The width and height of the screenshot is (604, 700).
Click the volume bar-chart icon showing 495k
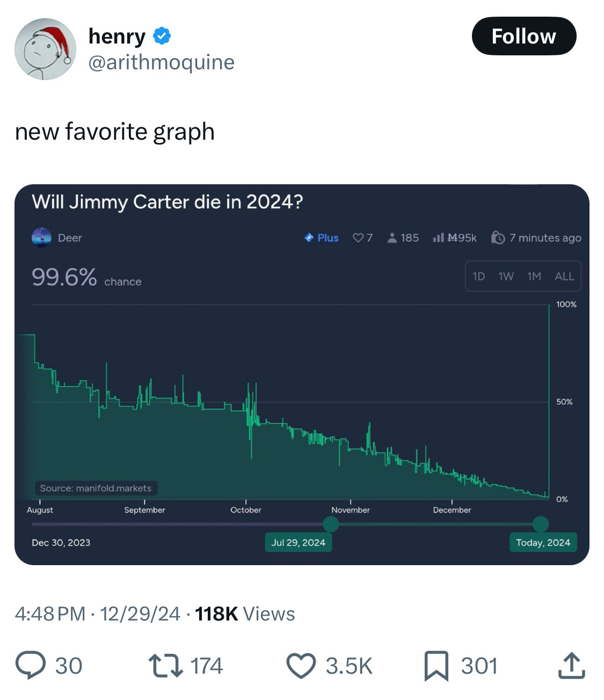tap(439, 237)
